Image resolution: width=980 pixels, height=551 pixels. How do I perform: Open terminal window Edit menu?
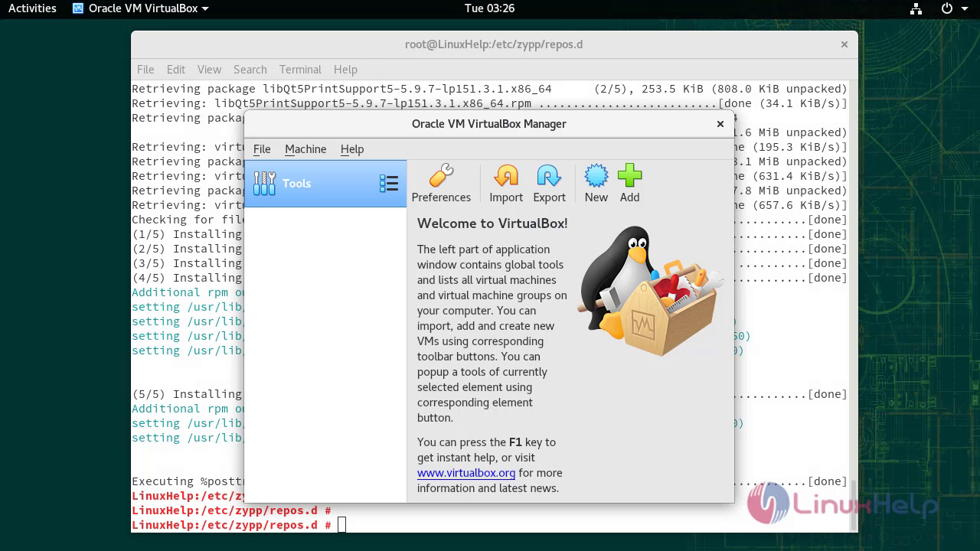point(176,69)
